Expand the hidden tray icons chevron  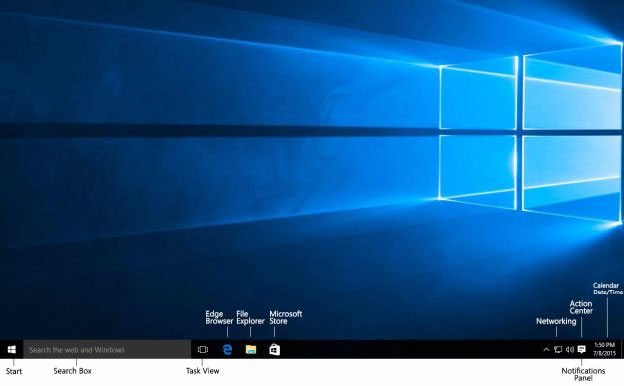[546, 350]
